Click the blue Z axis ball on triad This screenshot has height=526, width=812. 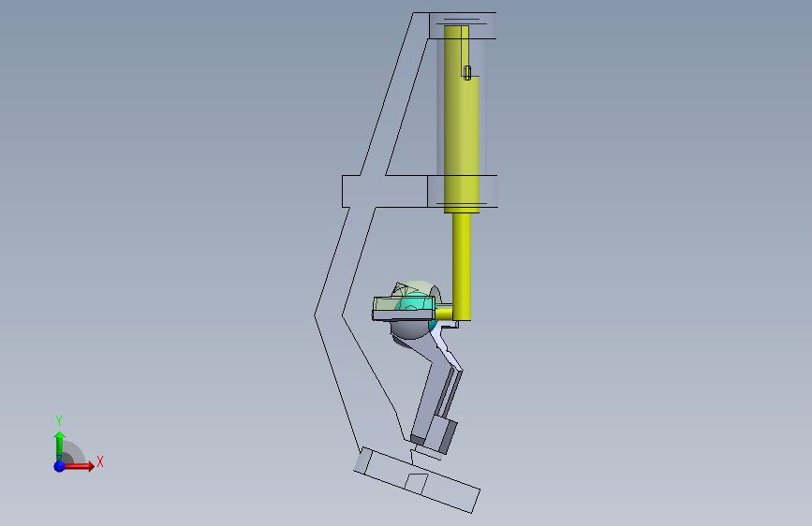click(59, 466)
